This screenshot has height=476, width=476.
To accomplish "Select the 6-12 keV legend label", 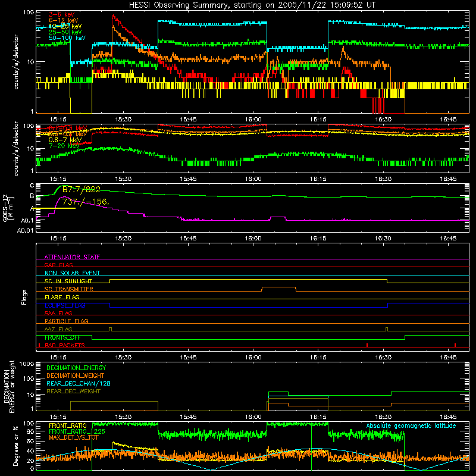I will pos(64,20).
